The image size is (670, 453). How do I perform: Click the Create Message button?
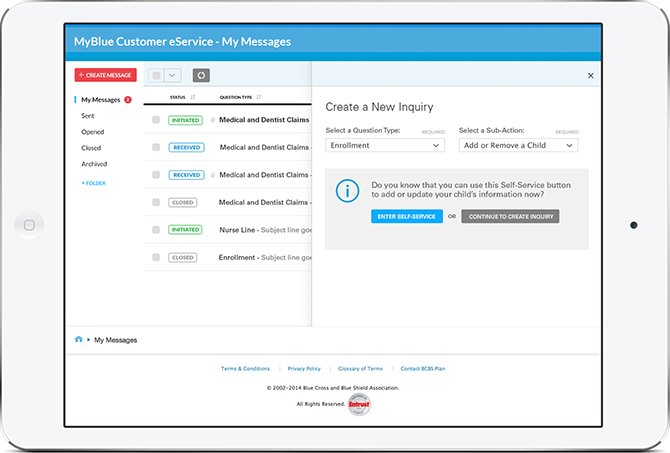click(x=106, y=75)
